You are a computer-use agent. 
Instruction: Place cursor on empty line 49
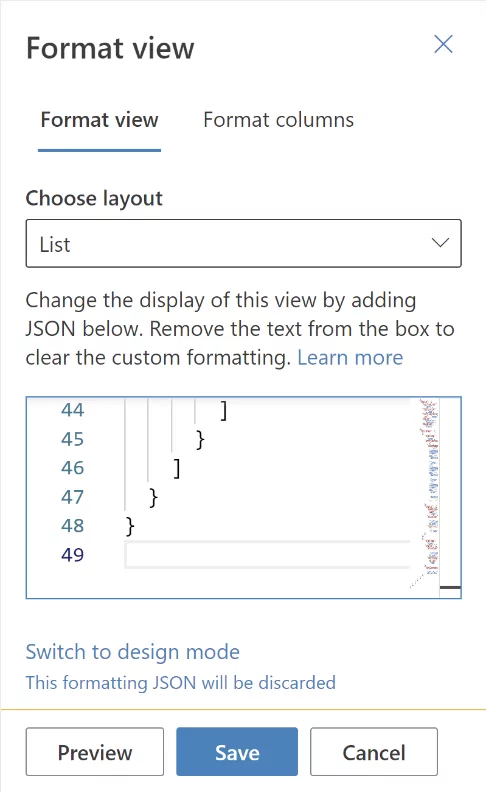click(x=267, y=555)
